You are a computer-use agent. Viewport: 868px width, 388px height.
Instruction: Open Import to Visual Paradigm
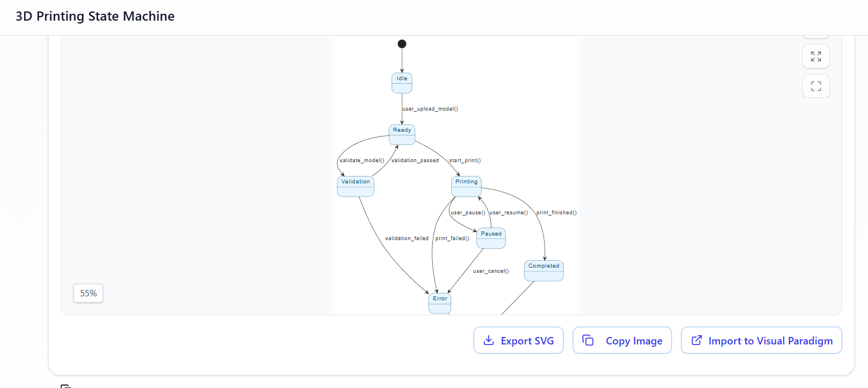pos(761,340)
